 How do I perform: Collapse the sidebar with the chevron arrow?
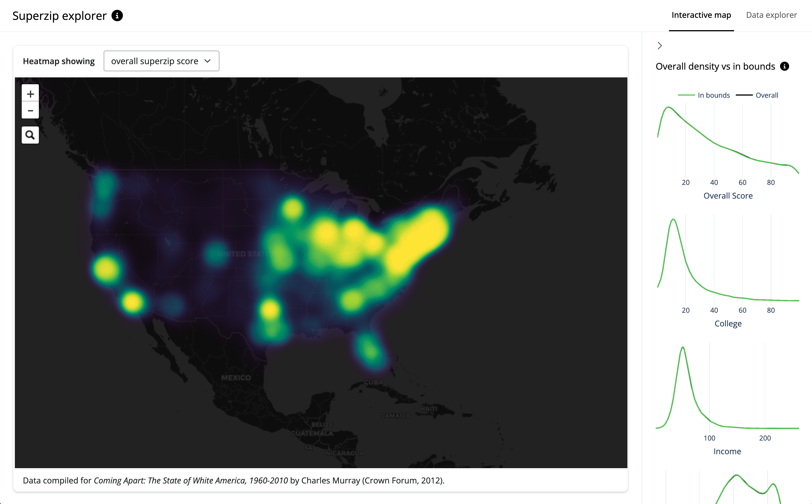click(x=660, y=46)
